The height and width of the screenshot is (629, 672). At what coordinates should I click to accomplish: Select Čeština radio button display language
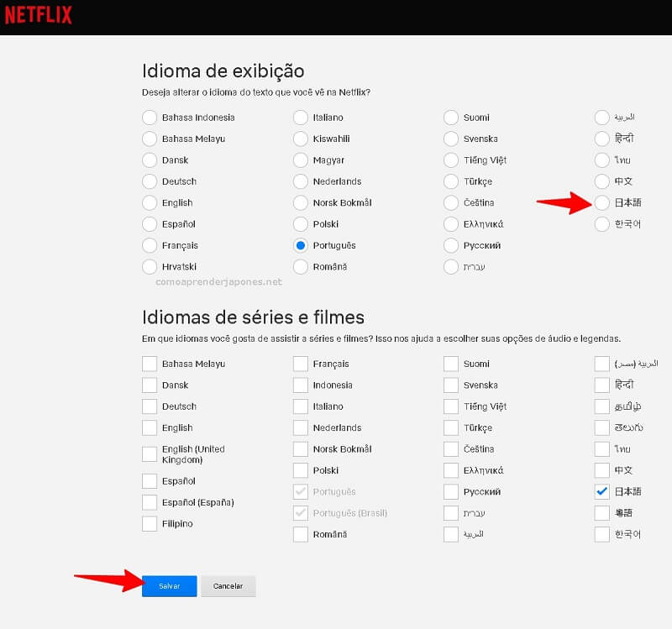[451, 202]
